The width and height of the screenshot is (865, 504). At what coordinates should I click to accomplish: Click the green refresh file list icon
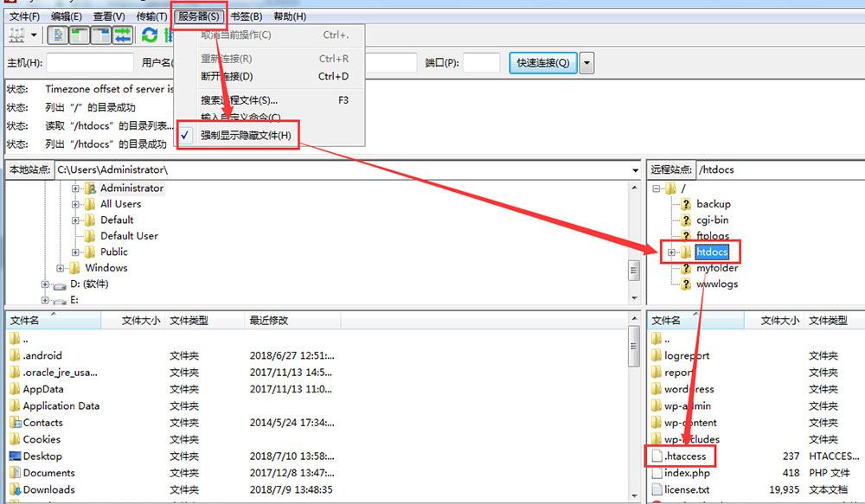tap(150, 35)
